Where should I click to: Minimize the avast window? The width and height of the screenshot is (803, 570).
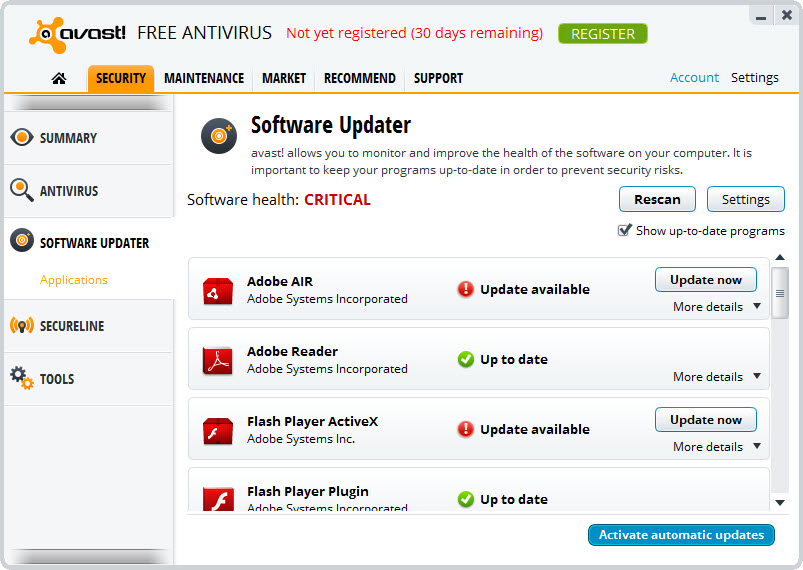click(761, 16)
